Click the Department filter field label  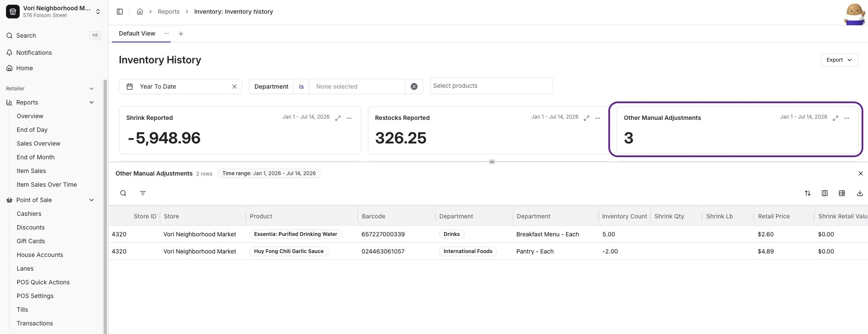click(x=271, y=86)
